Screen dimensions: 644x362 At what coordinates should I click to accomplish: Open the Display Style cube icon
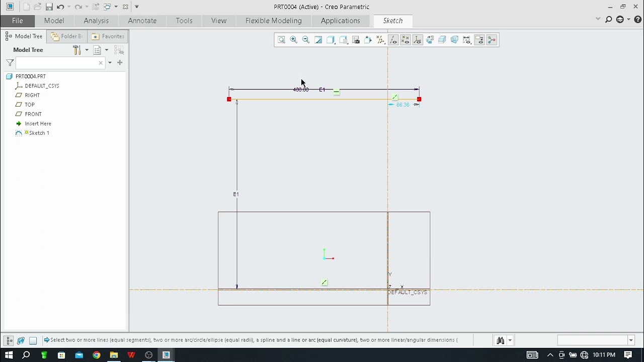click(x=331, y=40)
